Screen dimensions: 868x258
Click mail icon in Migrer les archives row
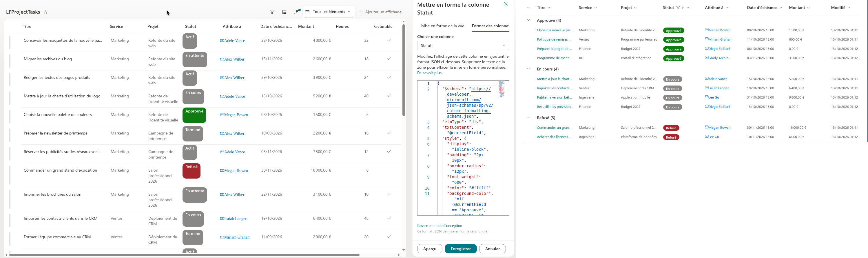coord(222,59)
